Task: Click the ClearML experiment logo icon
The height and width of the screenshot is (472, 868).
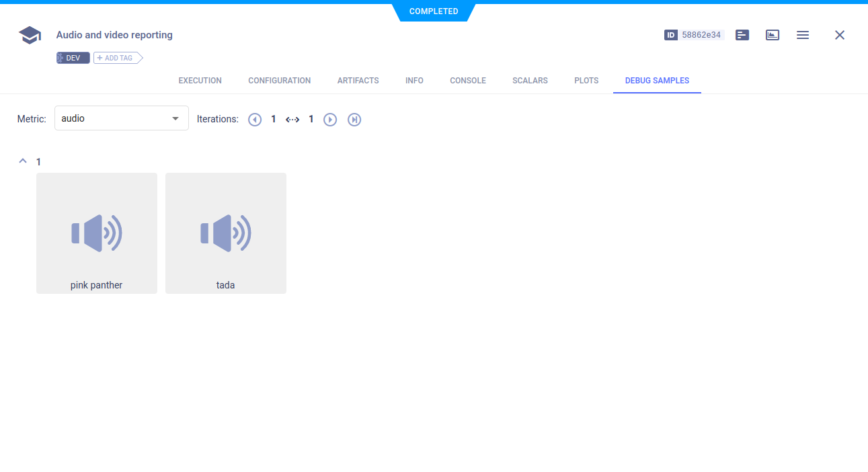Action: click(30, 35)
